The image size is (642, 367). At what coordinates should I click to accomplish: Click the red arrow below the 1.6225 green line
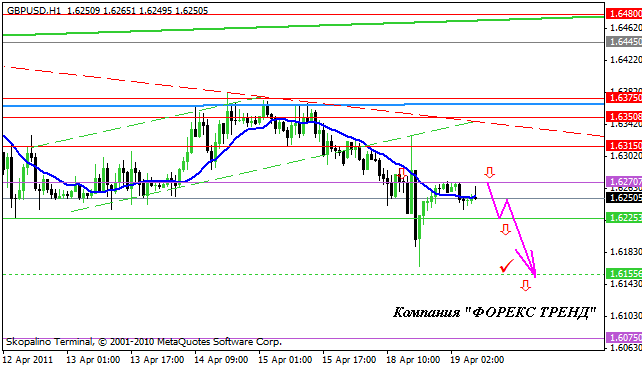click(506, 229)
